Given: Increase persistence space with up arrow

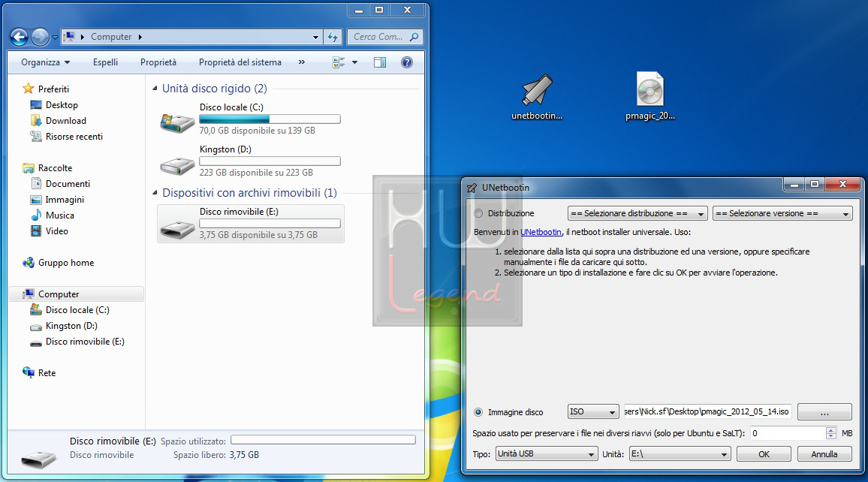Looking at the screenshot, I should point(830,430).
